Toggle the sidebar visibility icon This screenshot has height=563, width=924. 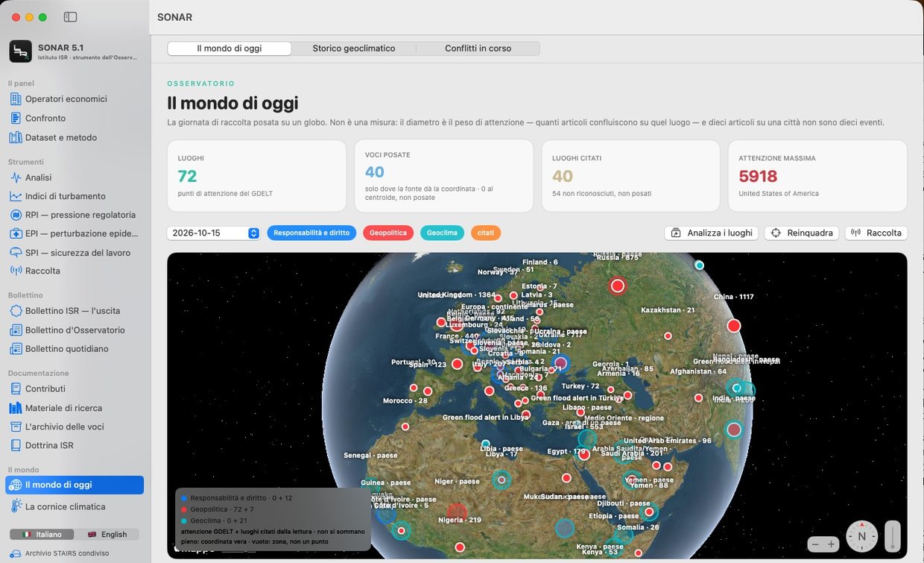coord(70,16)
